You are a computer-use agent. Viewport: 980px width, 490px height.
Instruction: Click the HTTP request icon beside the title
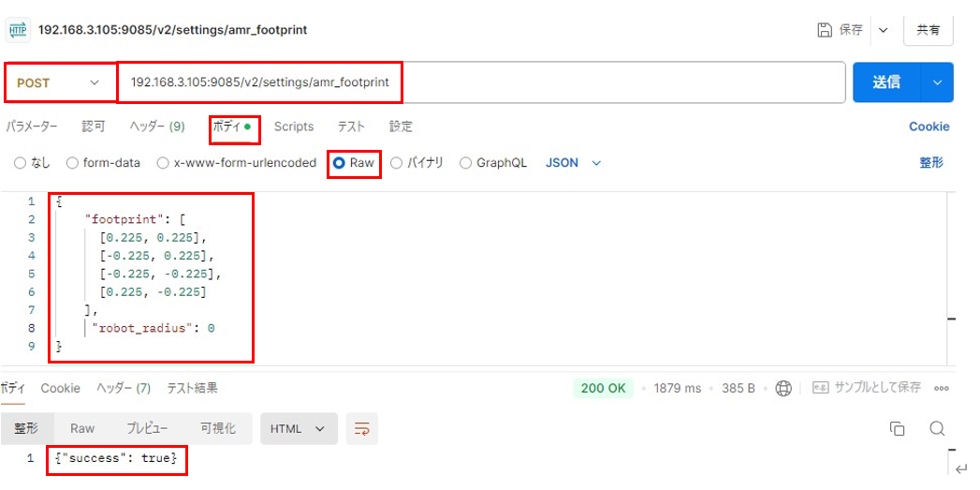point(17,30)
